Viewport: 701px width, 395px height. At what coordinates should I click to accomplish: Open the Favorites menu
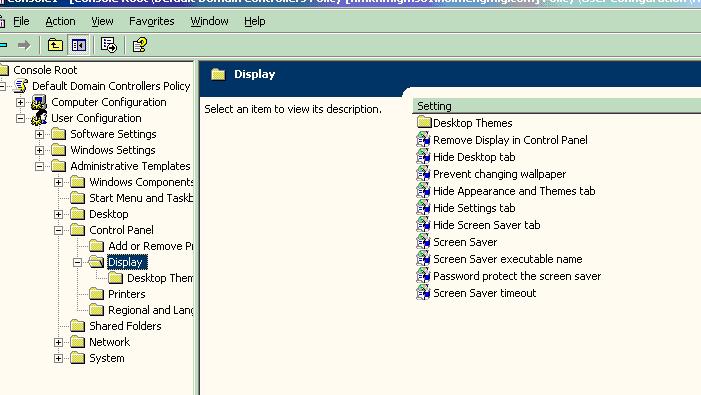pyautogui.click(x=152, y=21)
